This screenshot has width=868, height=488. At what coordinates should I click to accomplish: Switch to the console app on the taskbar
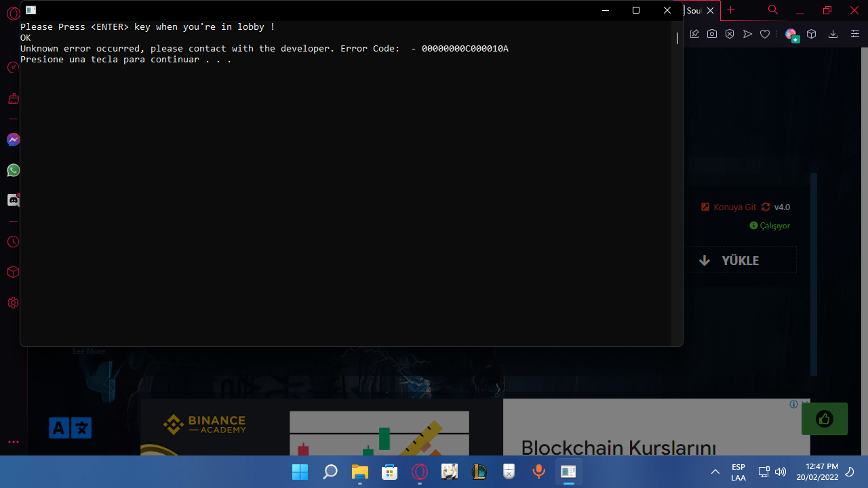(x=568, y=472)
